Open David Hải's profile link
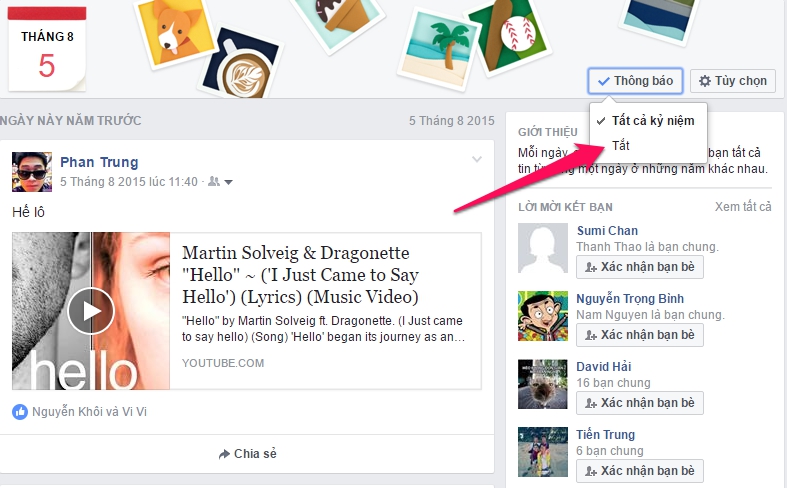The image size is (787, 488). pos(604,367)
